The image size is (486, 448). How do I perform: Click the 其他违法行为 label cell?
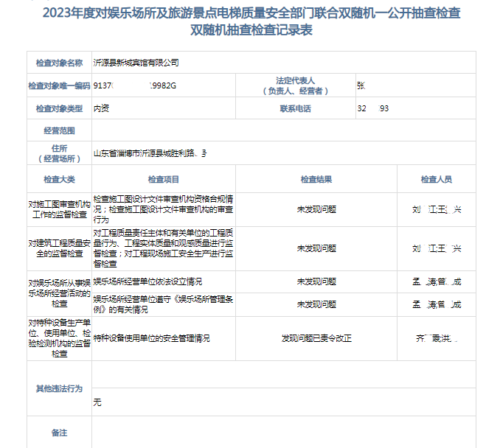59,388
